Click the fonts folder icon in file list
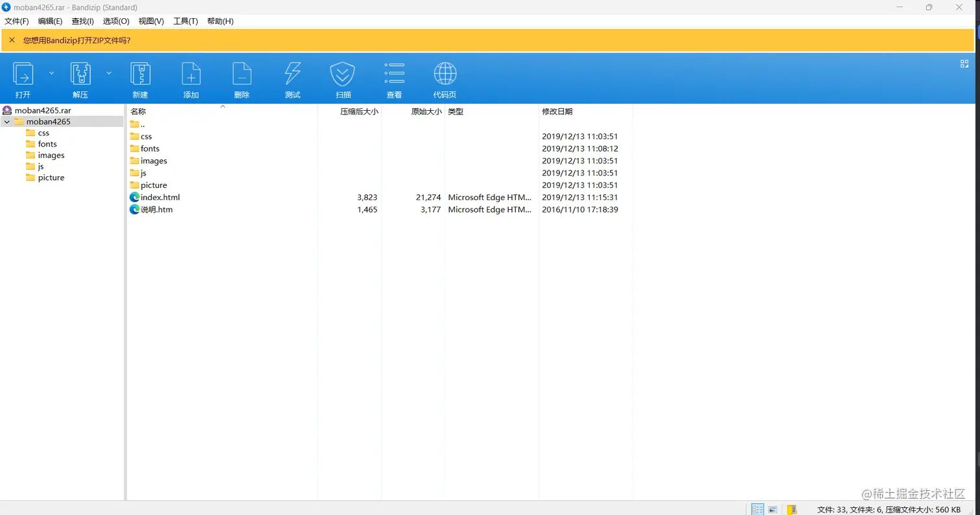The image size is (980, 515). [135, 148]
